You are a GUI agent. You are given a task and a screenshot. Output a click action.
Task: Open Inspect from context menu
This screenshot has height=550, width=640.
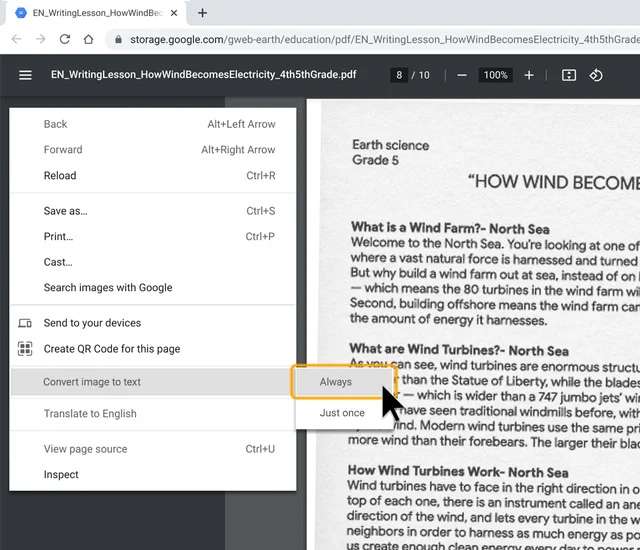coord(61,475)
